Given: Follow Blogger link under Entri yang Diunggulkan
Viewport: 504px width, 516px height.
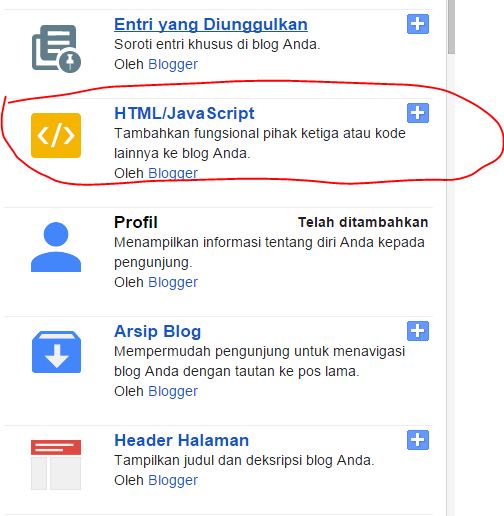Looking at the screenshot, I should coord(173,64).
